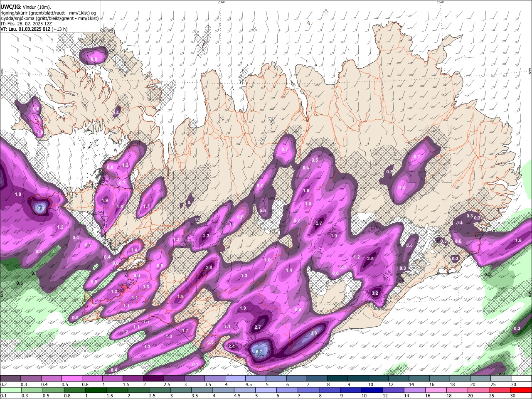This screenshot has width=532, height=399.
Task: Select the 30 white swatch in the snow scale
Action: (521, 379)
